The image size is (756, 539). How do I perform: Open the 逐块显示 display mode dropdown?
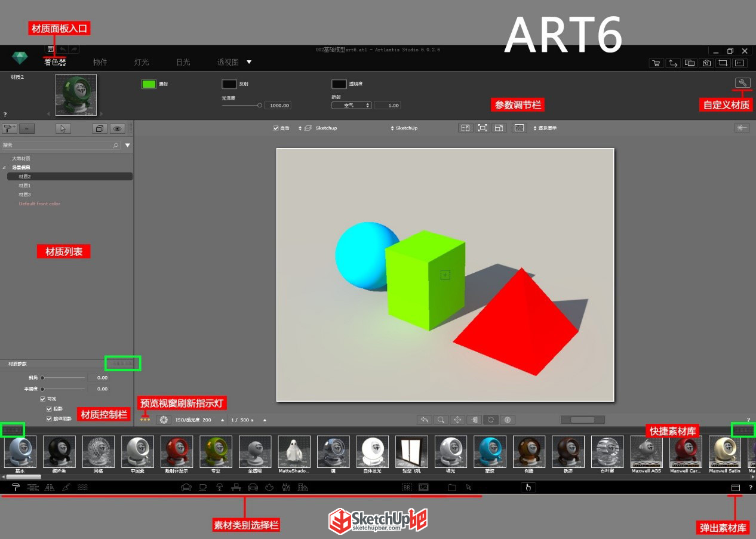pyautogui.click(x=545, y=128)
